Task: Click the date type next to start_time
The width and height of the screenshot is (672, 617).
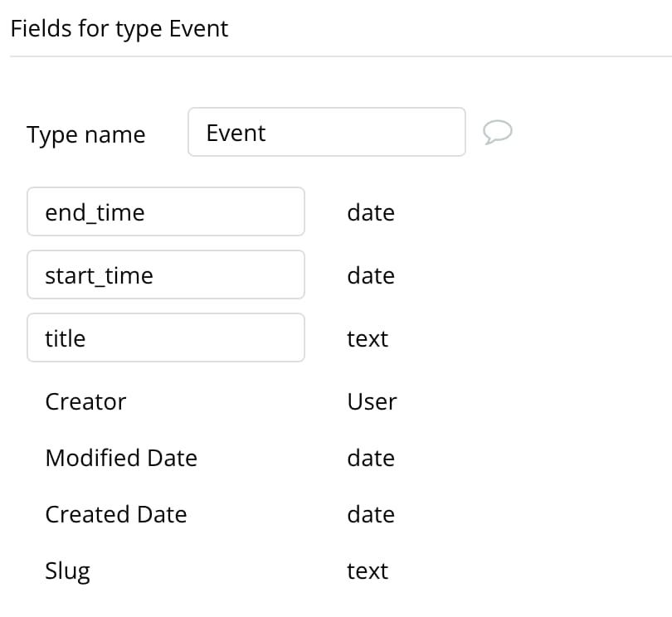Action: pyautogui.click(x=371, y=275)
